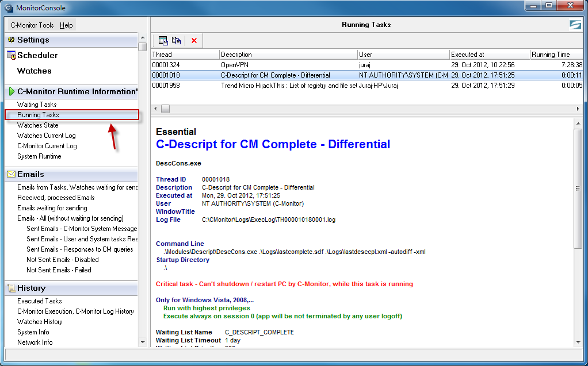The width and height of the screenshot is (588, 366).
Task: Click sidebar scrollbar down arrow
Action: [x=143, y=342]
